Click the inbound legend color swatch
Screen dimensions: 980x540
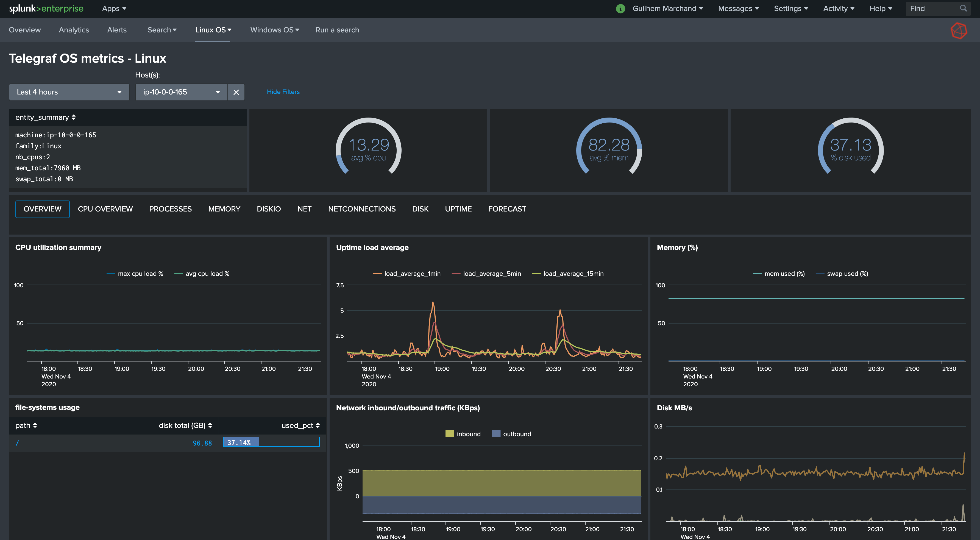click(x=450, y=434)
